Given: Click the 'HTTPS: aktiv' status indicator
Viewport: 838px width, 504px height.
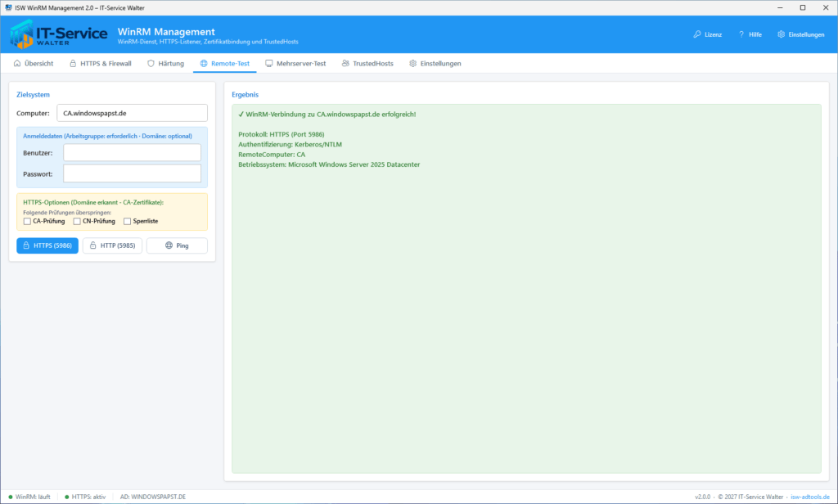Looking at the screenshot, I should pos(85,497).
